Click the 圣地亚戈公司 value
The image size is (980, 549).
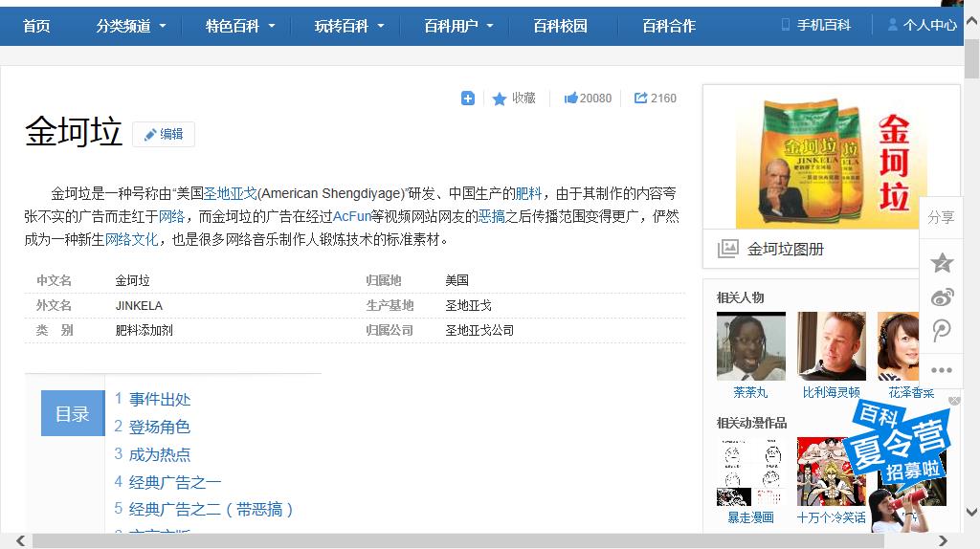coord(479,330)
